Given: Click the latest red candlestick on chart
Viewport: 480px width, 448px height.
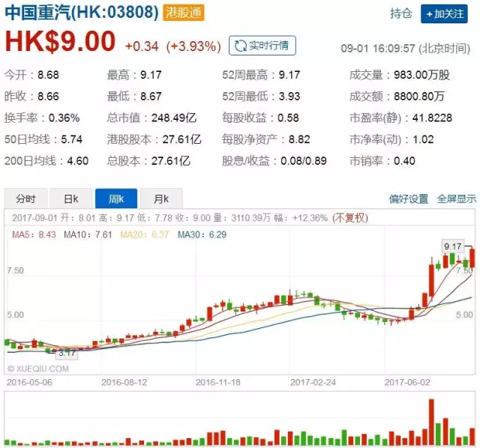Looking at the screenshot, I should pos(472,258).
